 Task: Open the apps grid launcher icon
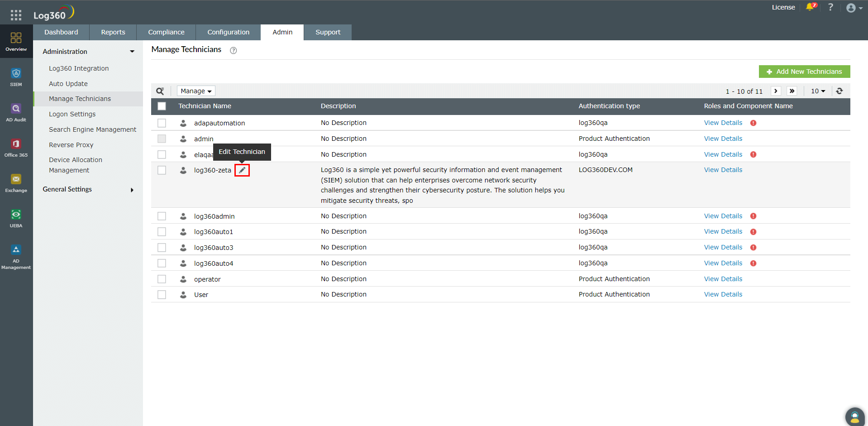pos(16,15)
